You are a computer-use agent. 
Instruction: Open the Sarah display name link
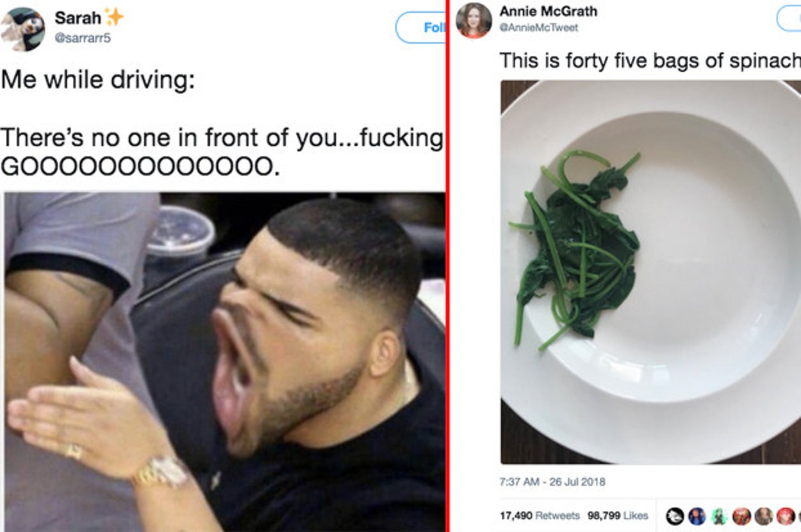point(78,18)
